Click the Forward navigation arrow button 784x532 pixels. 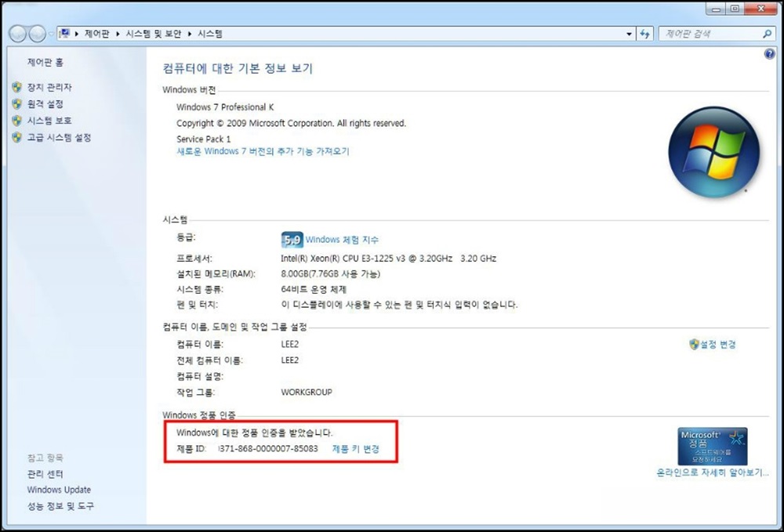coord(38,34)
